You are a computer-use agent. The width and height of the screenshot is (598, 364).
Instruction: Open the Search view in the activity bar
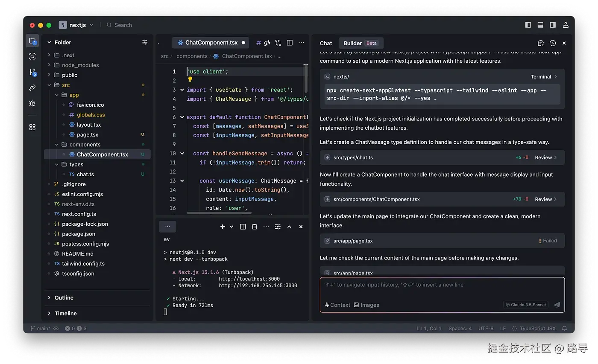(x=32, y=56)
